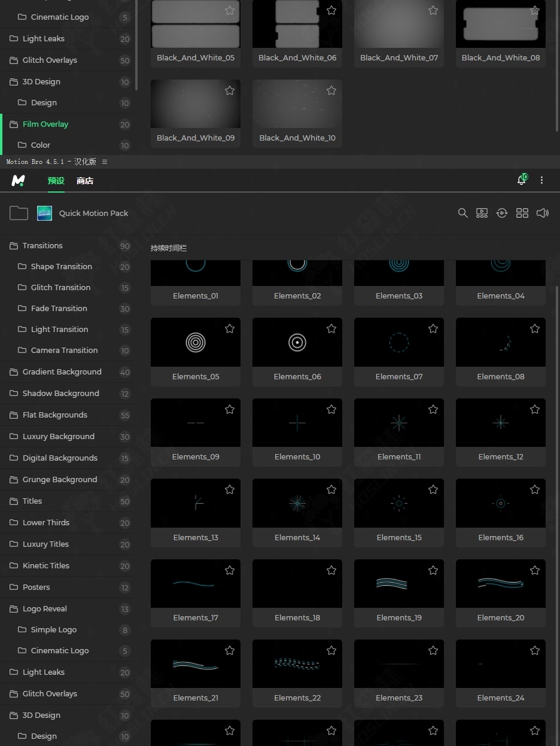Select the Elements_05 concentric circles thumbnail
The height and width of the screenshot is (746, 560).
(x=196, y=342)
